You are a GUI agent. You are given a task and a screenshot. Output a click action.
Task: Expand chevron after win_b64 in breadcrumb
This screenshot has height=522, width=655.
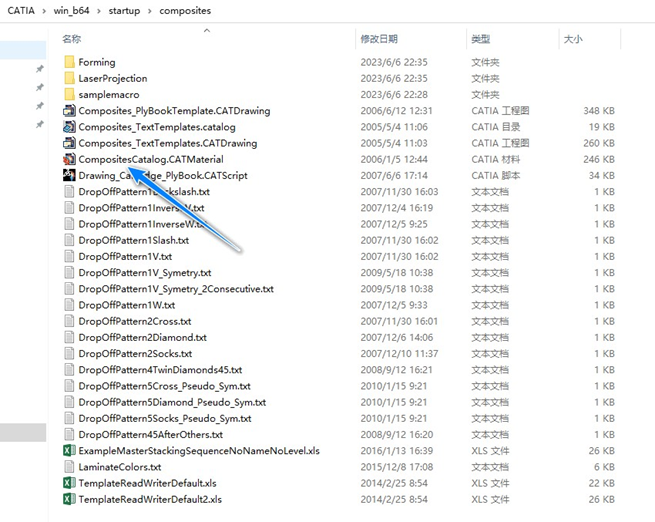click(99, 11)
